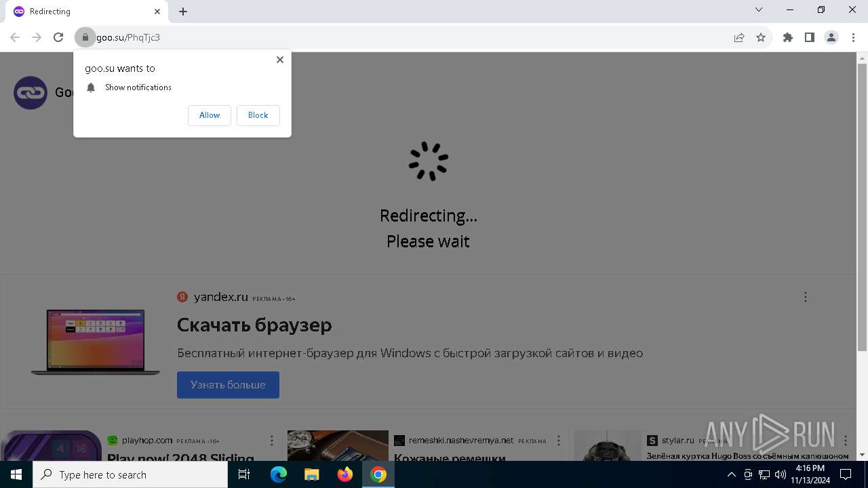Image resolution: width=868 pixels, height=488 pixels.
Task: Click yandex.ru advertiser link
Action: click(x=220, y=297)
